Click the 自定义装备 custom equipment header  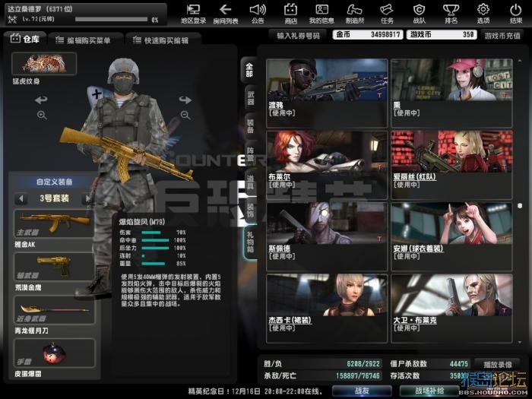54,182
